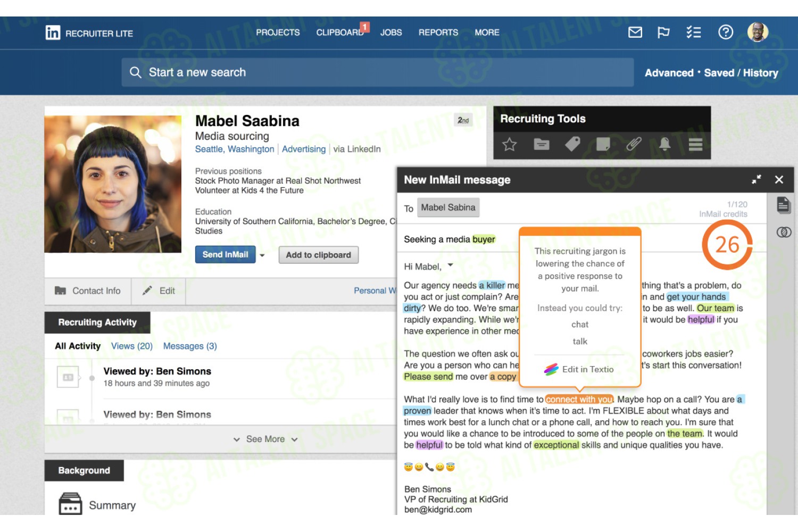Image resolution: width=798 pixels, height=532 pixels.
Task: Click Mabel Saabina's profile photo
Action: (x=113, y=184)
